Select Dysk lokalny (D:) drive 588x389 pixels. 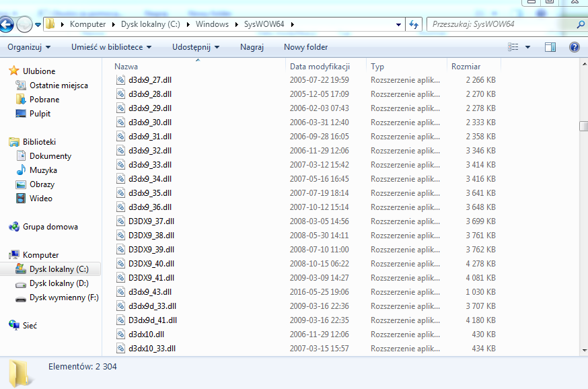click(59, 283)
